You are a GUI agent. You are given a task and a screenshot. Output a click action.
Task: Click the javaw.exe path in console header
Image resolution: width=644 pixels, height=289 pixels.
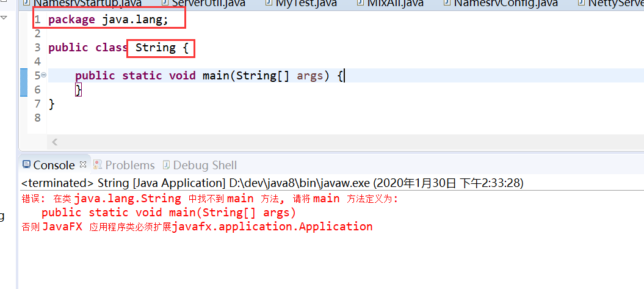(299, 183)
